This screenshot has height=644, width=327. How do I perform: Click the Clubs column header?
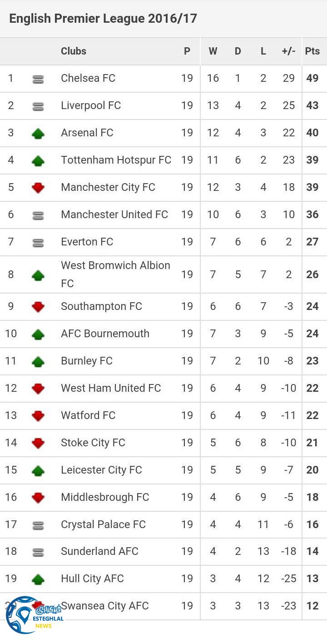[74, 51]
